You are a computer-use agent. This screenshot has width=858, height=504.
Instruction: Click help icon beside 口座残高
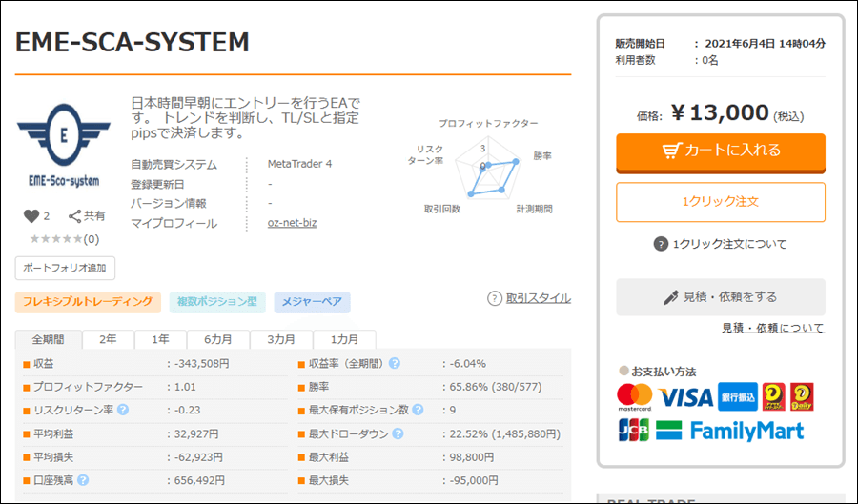pos(83,480)
